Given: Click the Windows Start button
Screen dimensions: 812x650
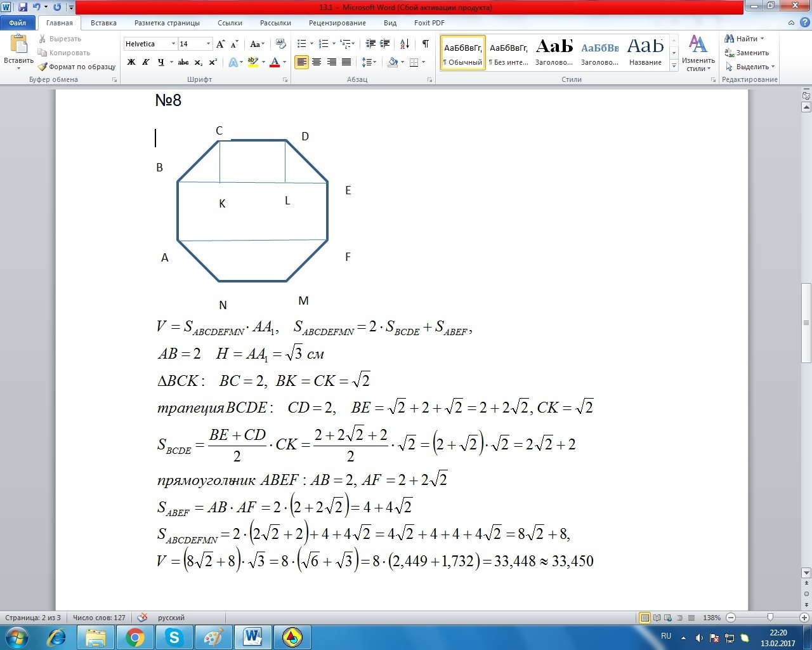Looking at the screenshot, I should (x=16, y=637).
